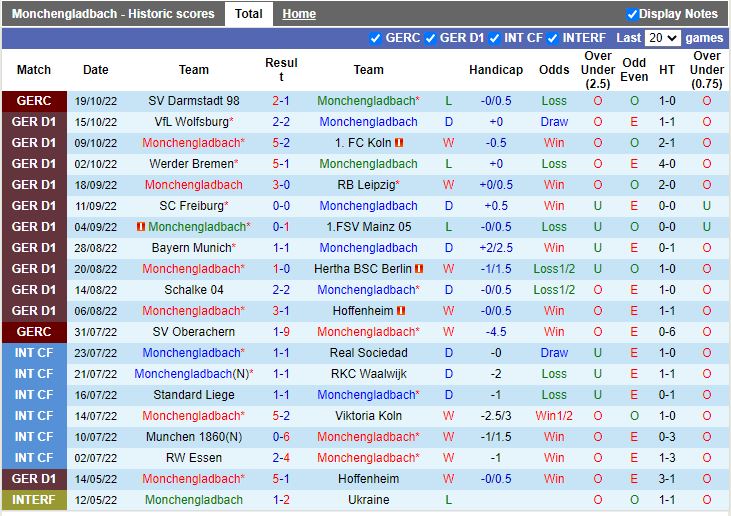This screenshot has width=731, height=516.
Task: Click the date 12/05/22
Action: [x=96, y=500]
